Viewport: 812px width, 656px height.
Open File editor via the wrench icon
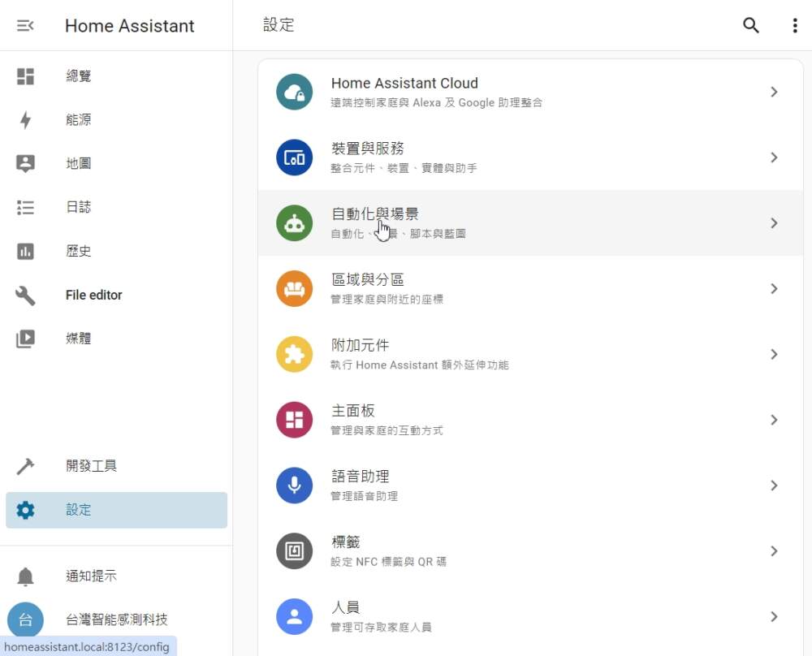(x=24, y=295)
